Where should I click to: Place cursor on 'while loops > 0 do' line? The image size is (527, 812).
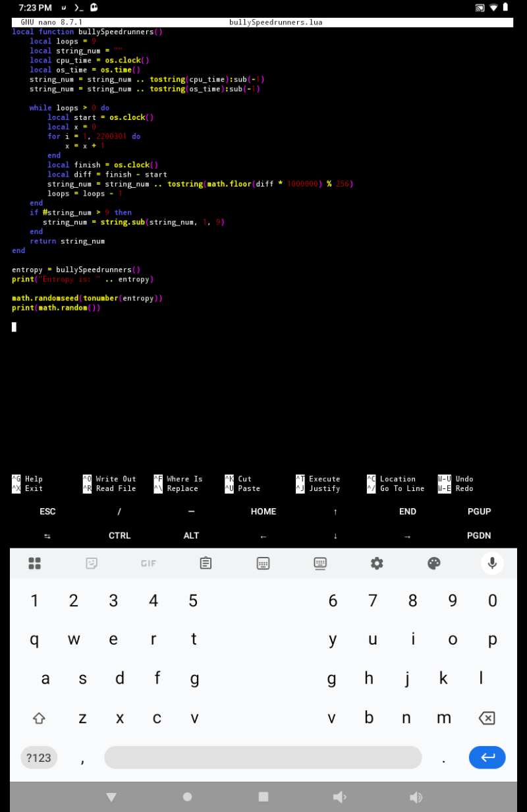[x=69, y=107]
